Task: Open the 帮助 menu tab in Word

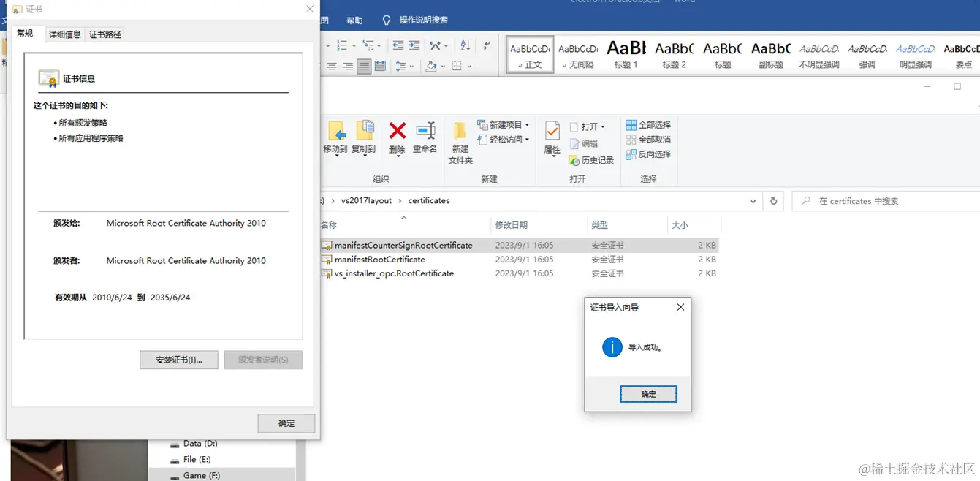Action: tap(354, 20)
